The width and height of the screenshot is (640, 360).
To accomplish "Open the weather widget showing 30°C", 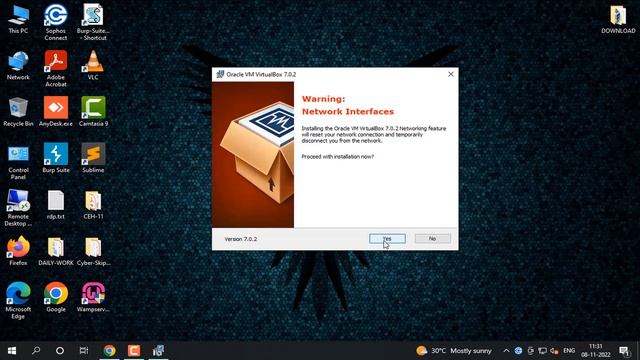I will pyautogui.click(x=454, y=351).
